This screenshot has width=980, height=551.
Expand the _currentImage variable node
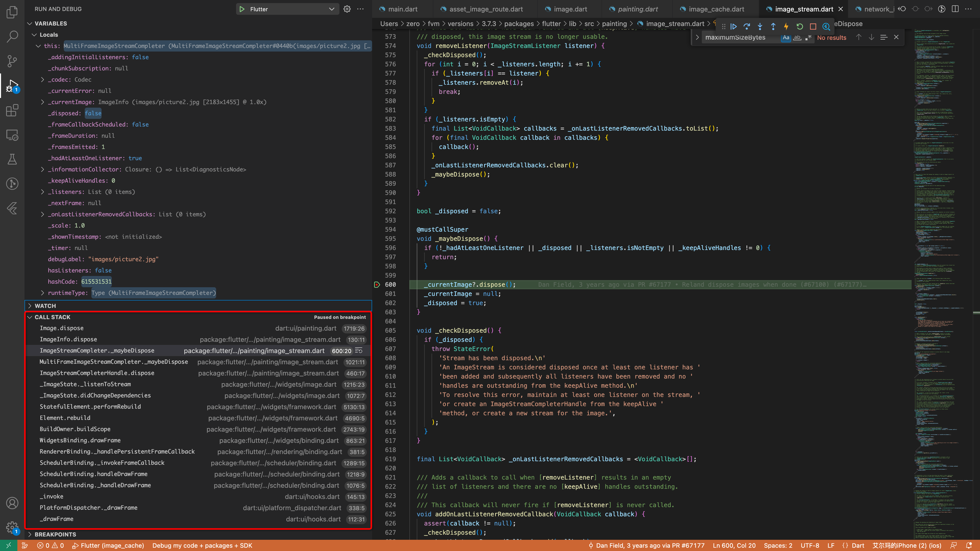(43, 102)
